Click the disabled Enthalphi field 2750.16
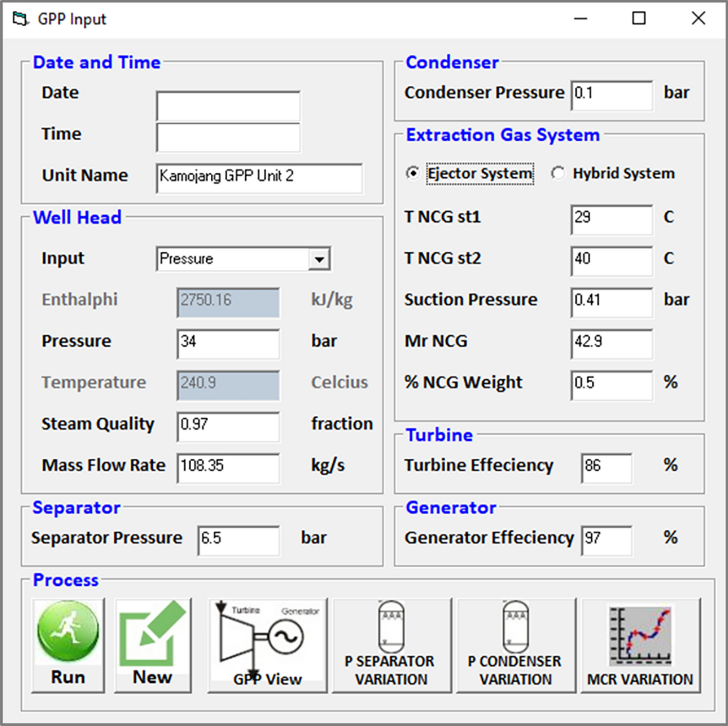Image resolution: width=728 pixels, height=726 pixels. 229,303
